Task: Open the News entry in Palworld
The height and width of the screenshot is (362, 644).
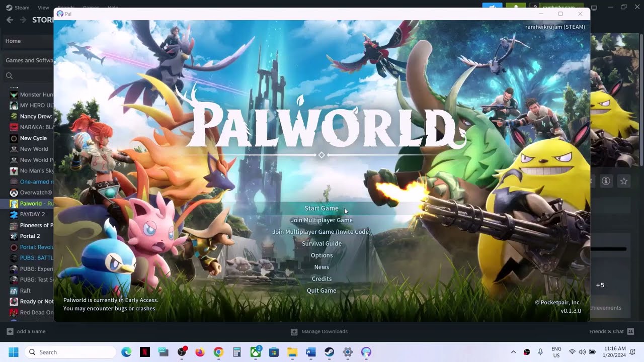Action: click(321, 267)
